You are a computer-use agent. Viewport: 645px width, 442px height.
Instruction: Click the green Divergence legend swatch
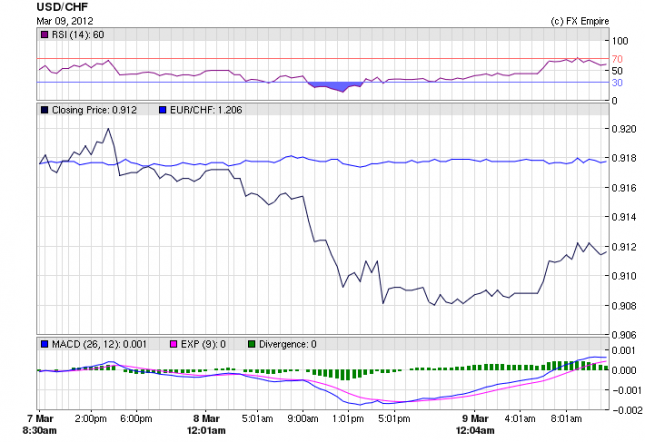[252, 344]
